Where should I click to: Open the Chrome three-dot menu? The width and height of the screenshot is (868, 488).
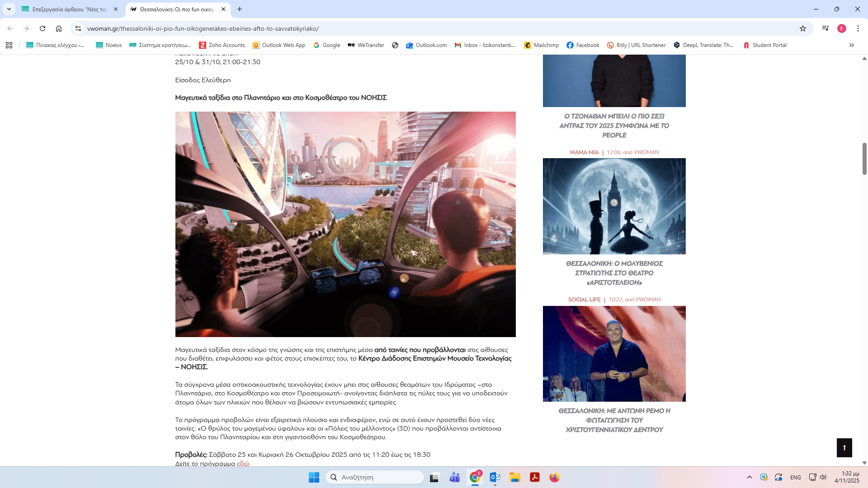point(858,28)
